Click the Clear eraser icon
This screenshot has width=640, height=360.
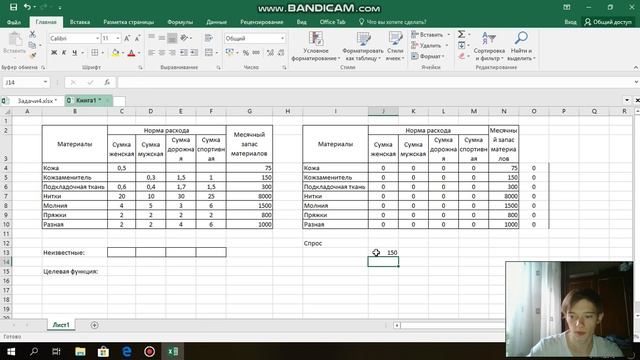tap(462, 56)
